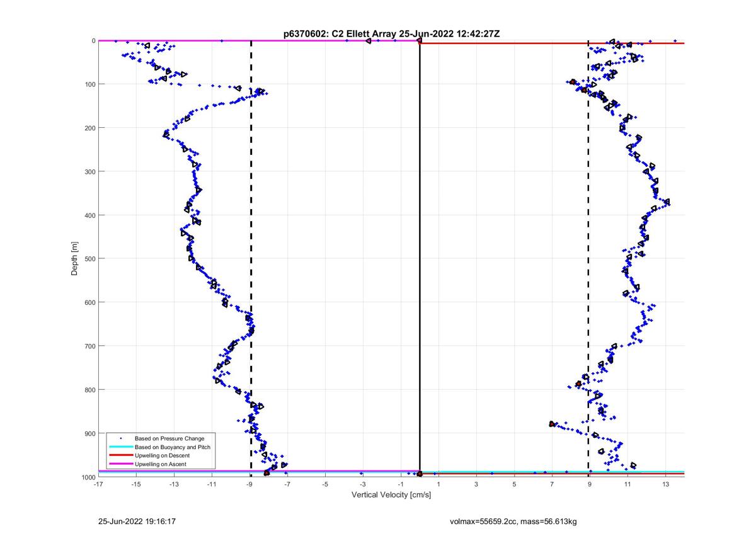Click legend entry "Based on Buoyancy and Pitch"
Viewport: 756px width, 536px height.
tap(173, 447)
